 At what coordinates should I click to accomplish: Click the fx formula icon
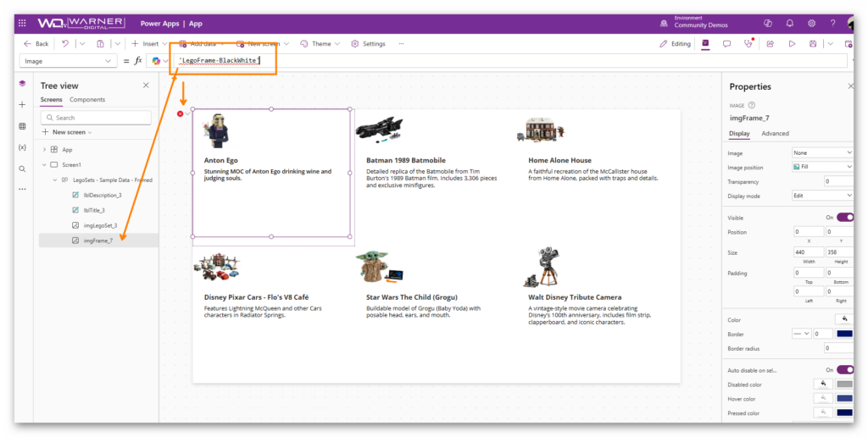138,61
